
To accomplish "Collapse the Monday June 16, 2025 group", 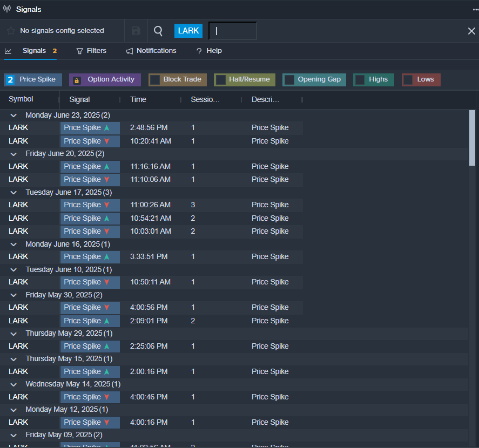I will click(14, 245).
